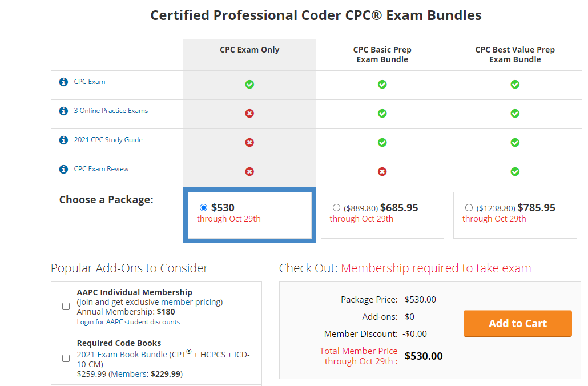588x386 pixels.
Task: Click the CPC Exam Only column header
Action: click(x=249, y=50)
